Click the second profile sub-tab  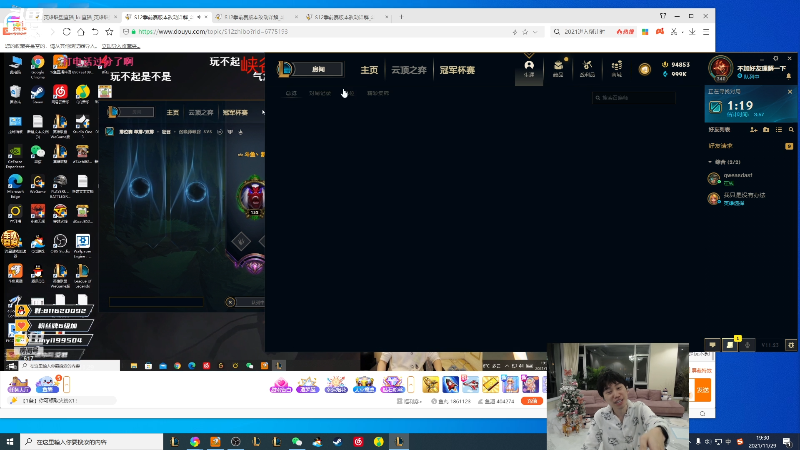click(x=320, y=93)
